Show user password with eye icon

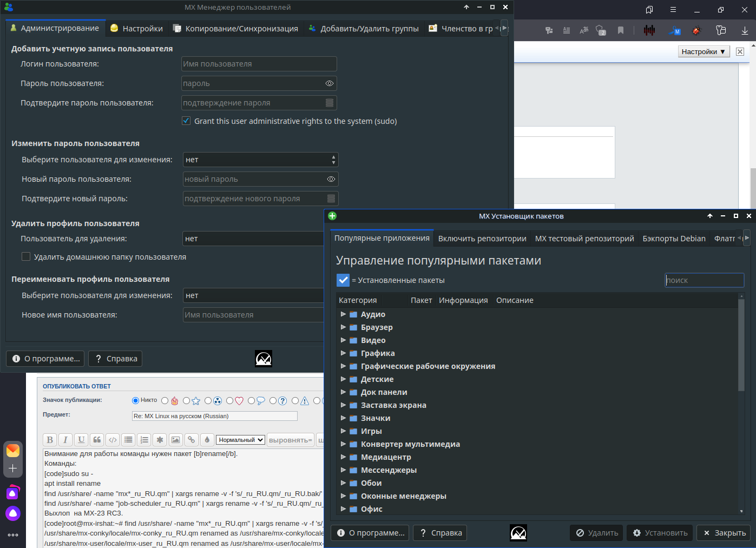coord(330,83)
